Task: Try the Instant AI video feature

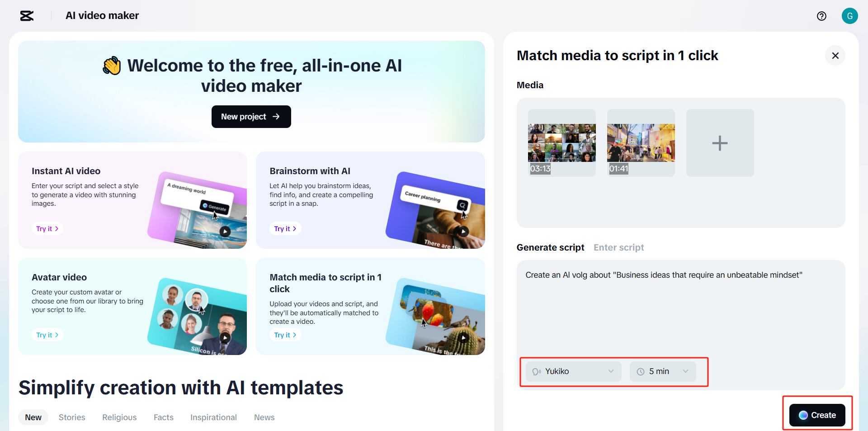Action: 47,229
